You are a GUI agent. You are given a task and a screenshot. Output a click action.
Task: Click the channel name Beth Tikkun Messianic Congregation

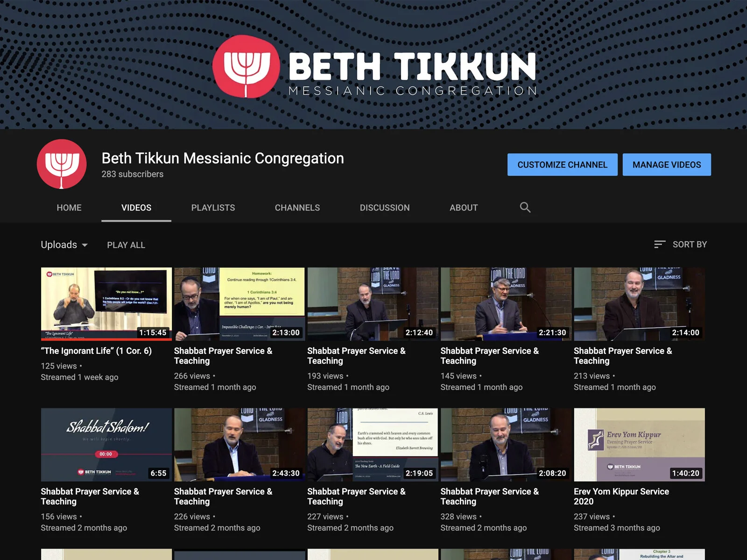click(223, 158)
